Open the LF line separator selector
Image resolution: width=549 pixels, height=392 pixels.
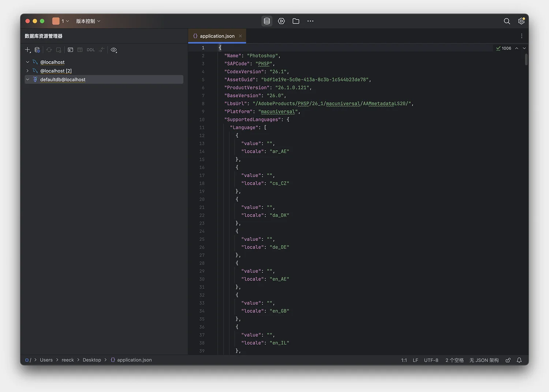(415, 360)
